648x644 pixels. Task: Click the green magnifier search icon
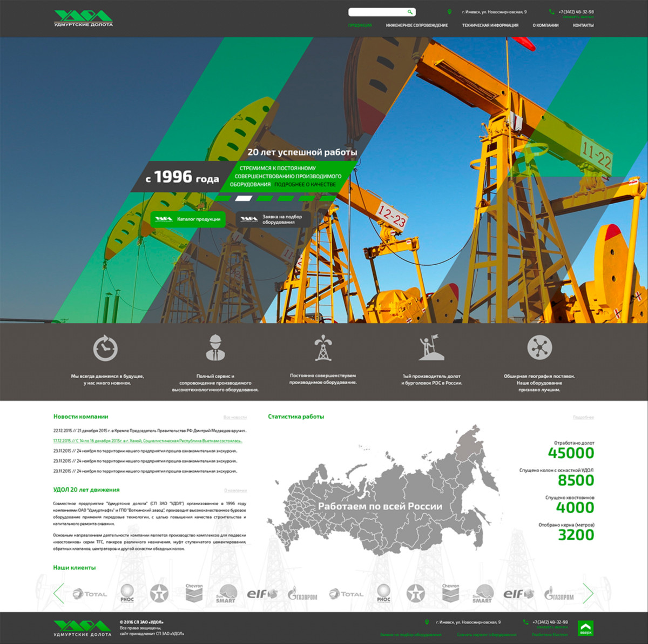410,12
